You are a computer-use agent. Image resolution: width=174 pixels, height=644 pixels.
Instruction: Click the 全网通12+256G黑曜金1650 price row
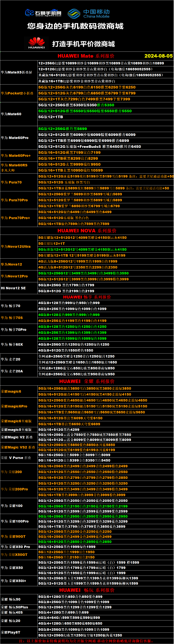[105, 362]
